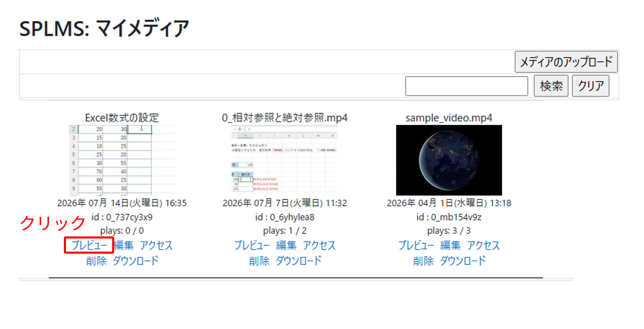Select the text id : 0_6yhylea8

tap(285, 217)
